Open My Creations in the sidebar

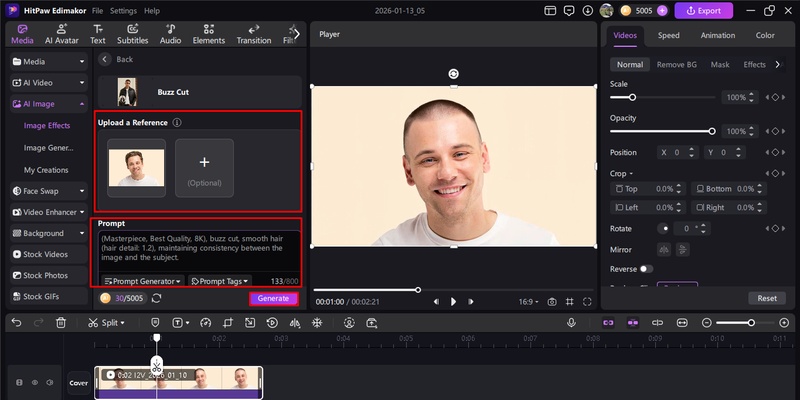click(x=46, y=170)
